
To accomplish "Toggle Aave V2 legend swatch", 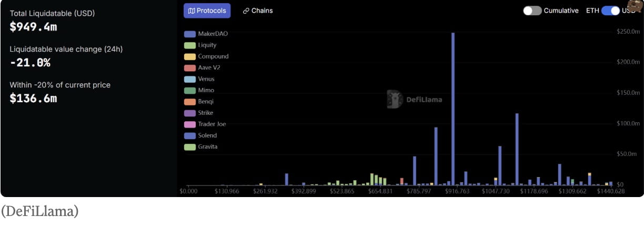I will 190,68.
